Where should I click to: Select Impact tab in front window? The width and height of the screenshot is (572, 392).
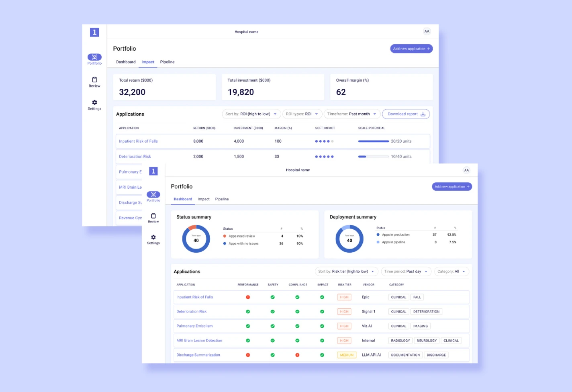click(x=204, y=199)
